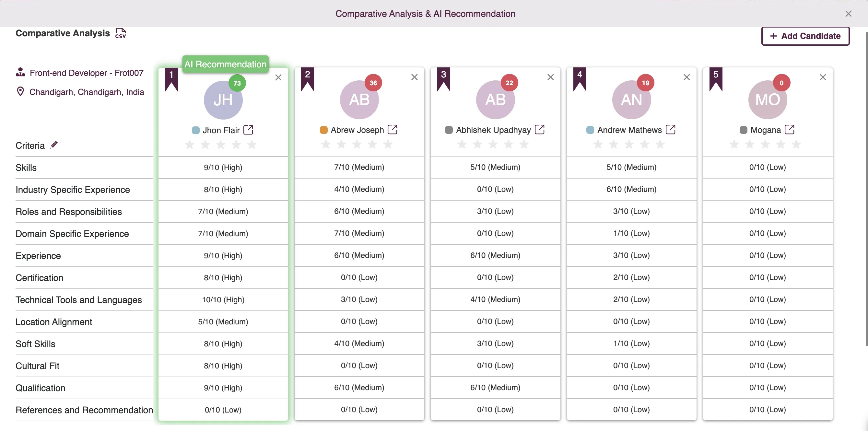Open Abrew Joseph profile external link
This screenshot has width=868, height=431.
[392, 130]
